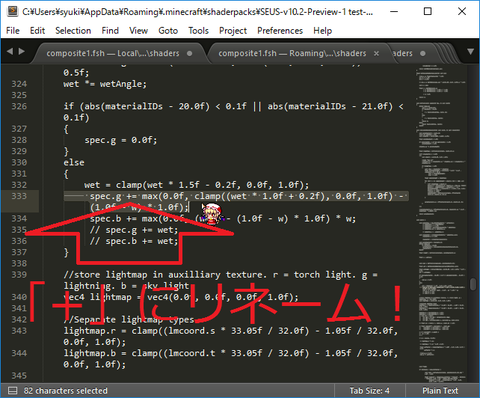Switch to Roaming composite1.fsh tab
The image size is (480, 398).
click(292, 53)
